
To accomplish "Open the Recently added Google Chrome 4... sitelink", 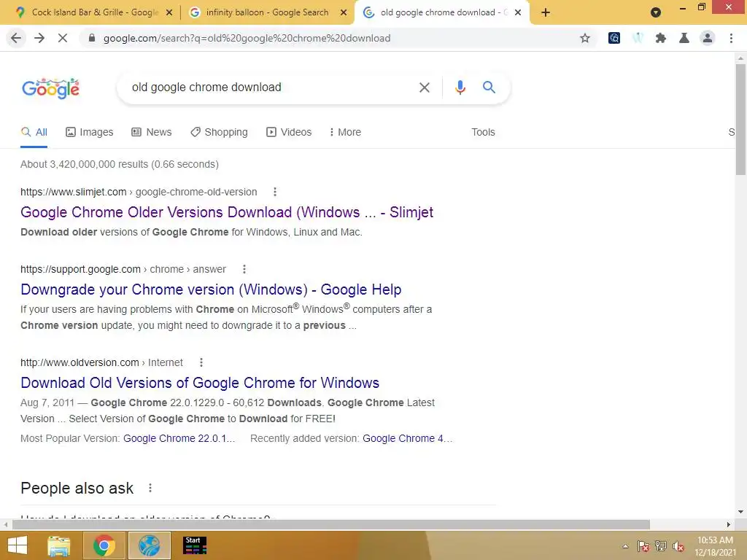I will coord(408,438).
